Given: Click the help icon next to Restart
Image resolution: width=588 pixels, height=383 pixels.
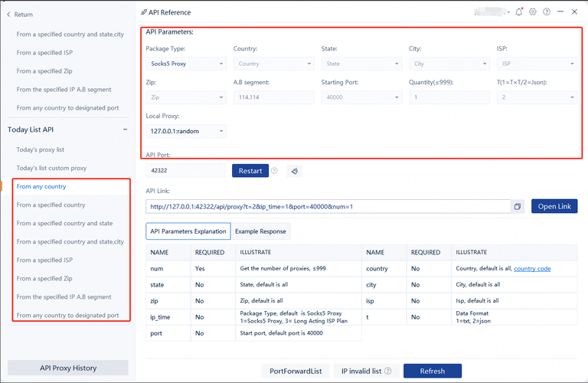Looking at the screenshot, I should pyautogui.click(x=274, y=171).
